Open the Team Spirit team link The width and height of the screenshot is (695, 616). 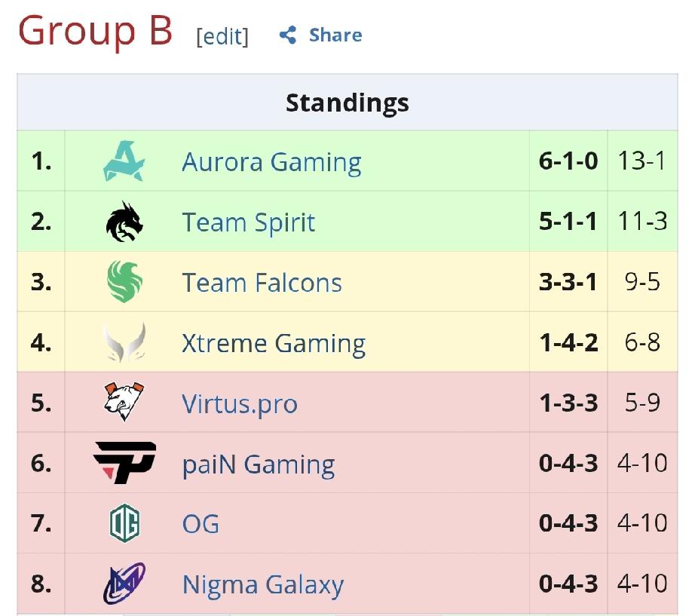tap(248, 222)
